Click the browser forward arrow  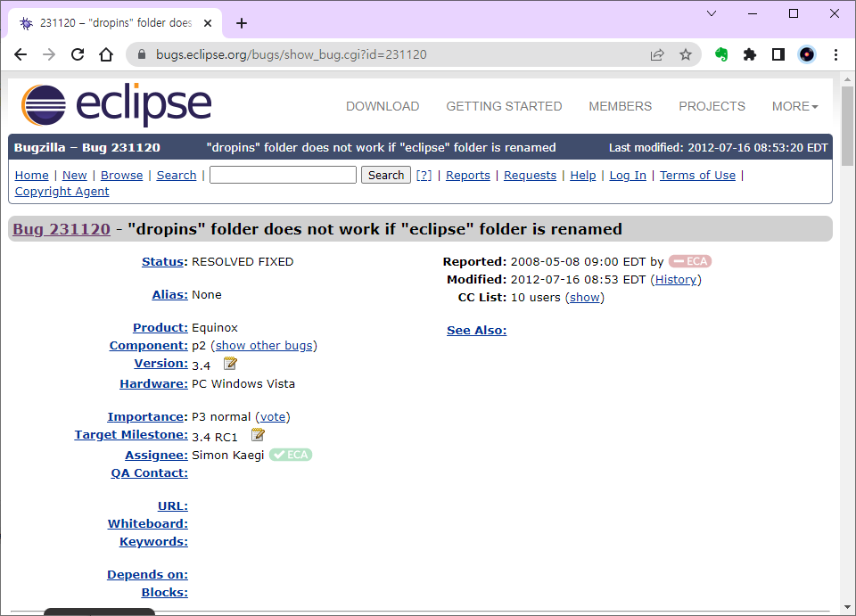coord(49,54)
